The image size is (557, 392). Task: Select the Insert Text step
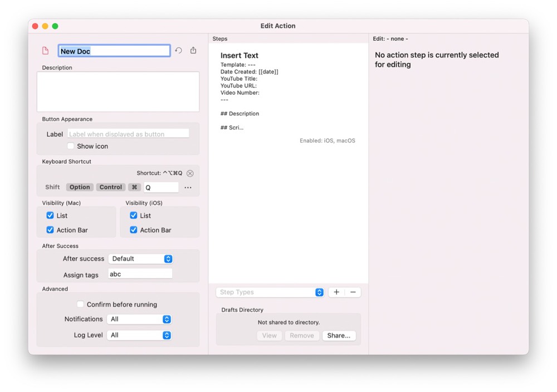[x=288, y=97]
